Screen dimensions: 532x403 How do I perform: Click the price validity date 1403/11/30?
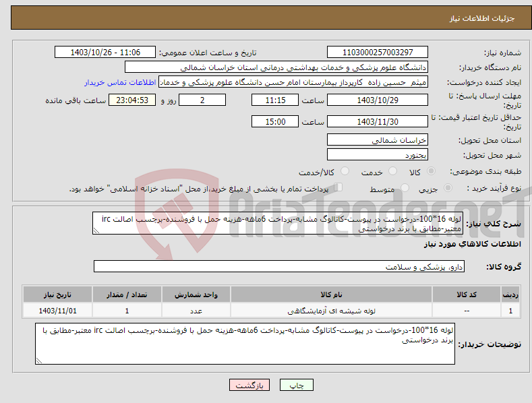tap(378, 121)
